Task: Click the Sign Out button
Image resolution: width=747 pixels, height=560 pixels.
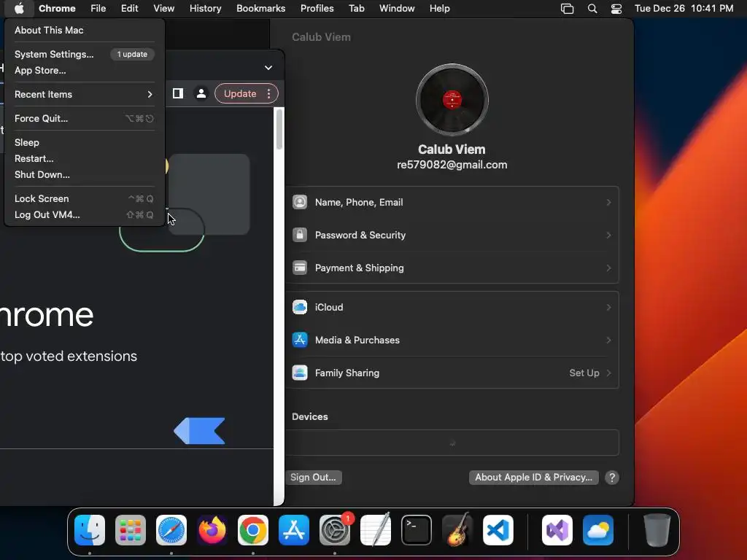Action: [313, 477]
